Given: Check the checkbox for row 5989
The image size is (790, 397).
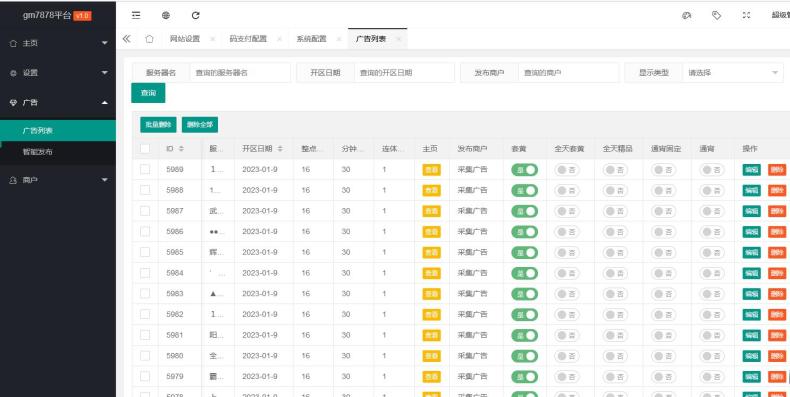Looking at the screenshot, I should click(x=145, y=169).
